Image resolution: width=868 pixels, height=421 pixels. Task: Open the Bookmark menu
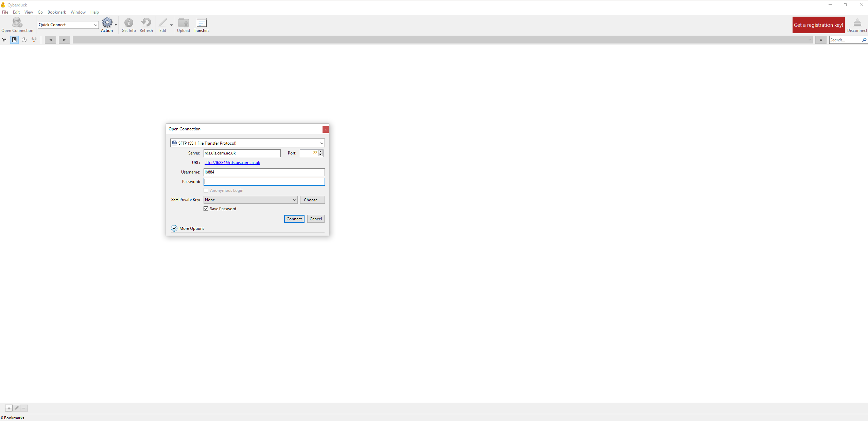pos(56,12)
